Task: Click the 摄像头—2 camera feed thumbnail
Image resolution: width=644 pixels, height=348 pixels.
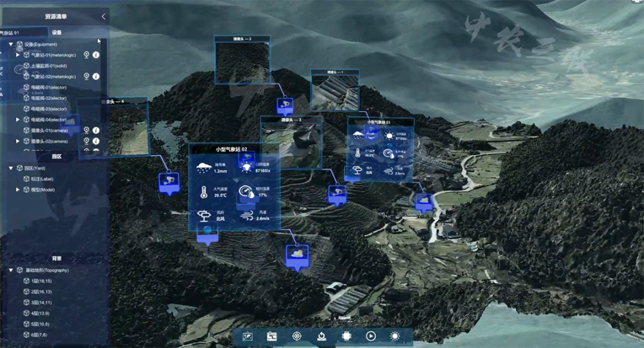Action: pyautogui.click(x=241, y=61)
